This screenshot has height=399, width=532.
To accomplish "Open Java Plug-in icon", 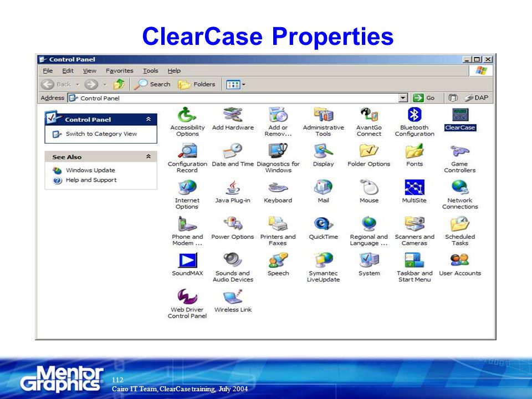I will (x=233, y=187).
